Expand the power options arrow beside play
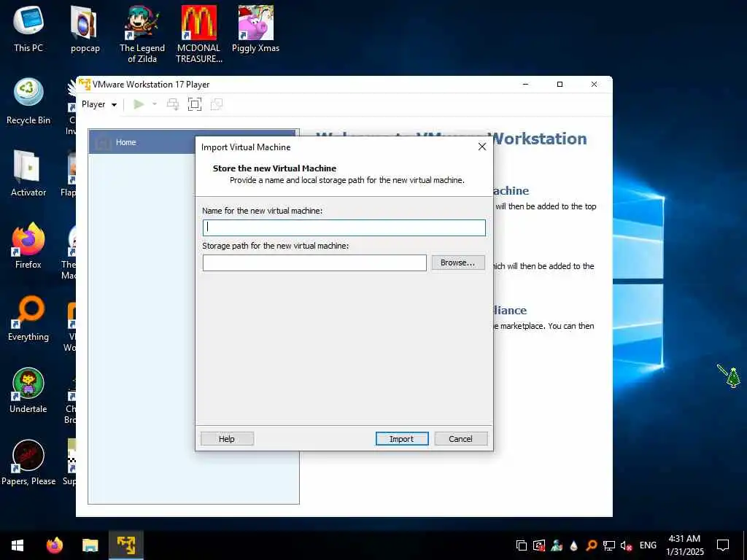Screen dimensions: 747x560 tap(155, 104)
